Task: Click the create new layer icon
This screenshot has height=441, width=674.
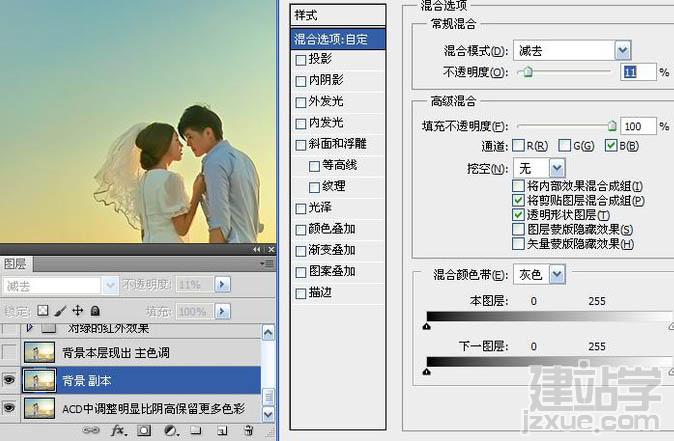Action: coord(222,430)
